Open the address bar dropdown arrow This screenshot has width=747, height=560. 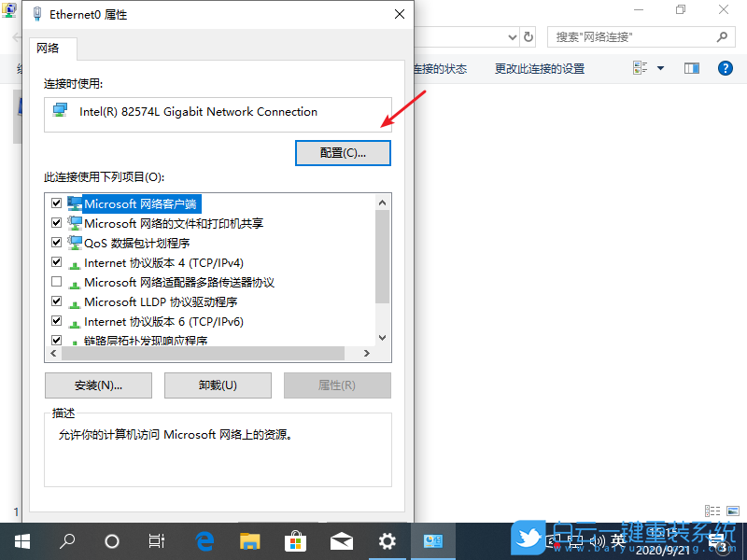point(511,36)
